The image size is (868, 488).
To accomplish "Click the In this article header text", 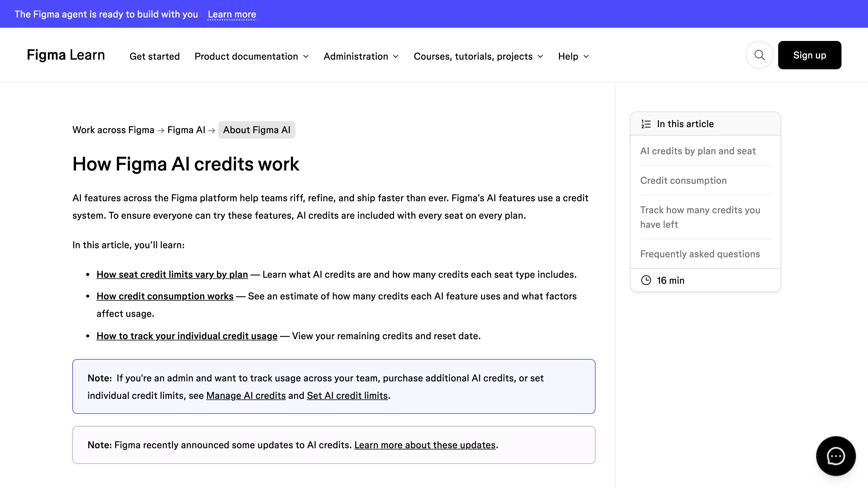I will 685,124.
